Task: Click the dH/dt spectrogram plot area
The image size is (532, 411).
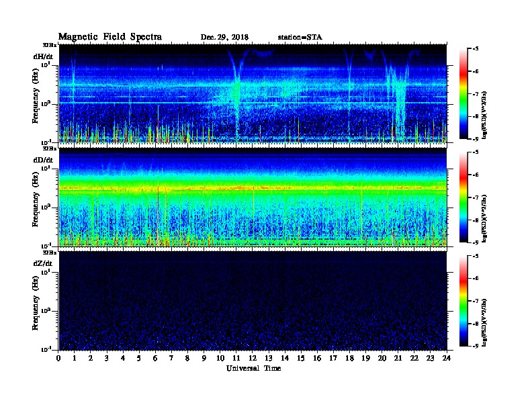Action: [253, 93]
